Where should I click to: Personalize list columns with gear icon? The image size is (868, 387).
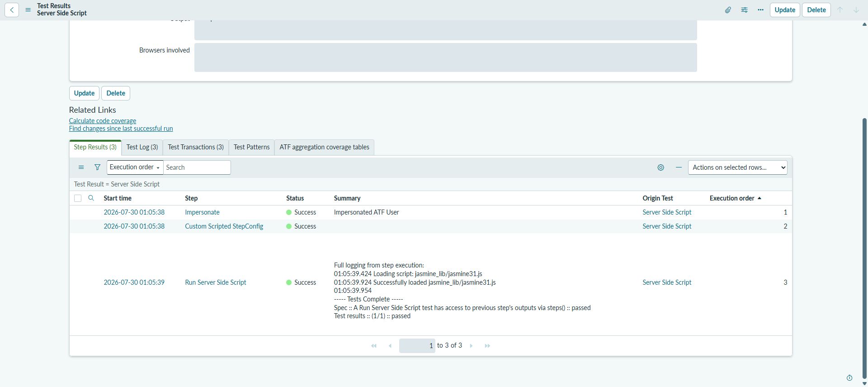[660, 167]
